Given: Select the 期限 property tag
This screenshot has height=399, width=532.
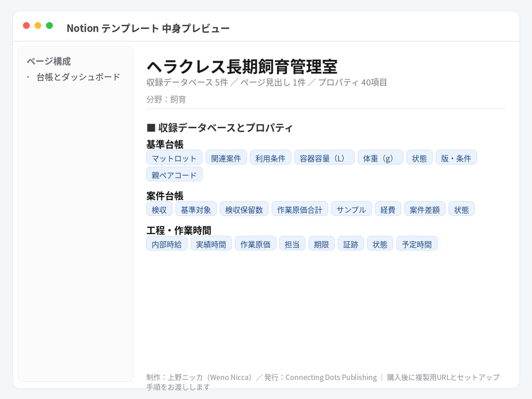Looking at the screenshot, I should click(x=322, y=243).
